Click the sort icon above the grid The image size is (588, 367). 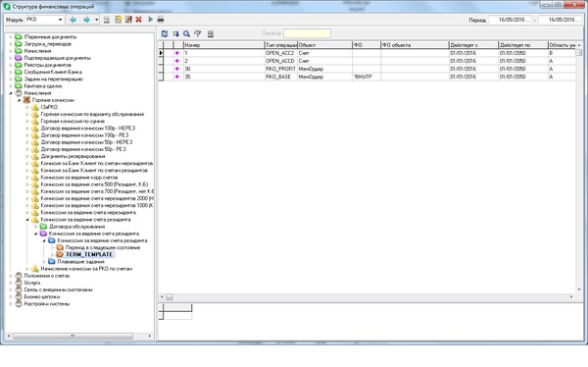pos(175,33)
